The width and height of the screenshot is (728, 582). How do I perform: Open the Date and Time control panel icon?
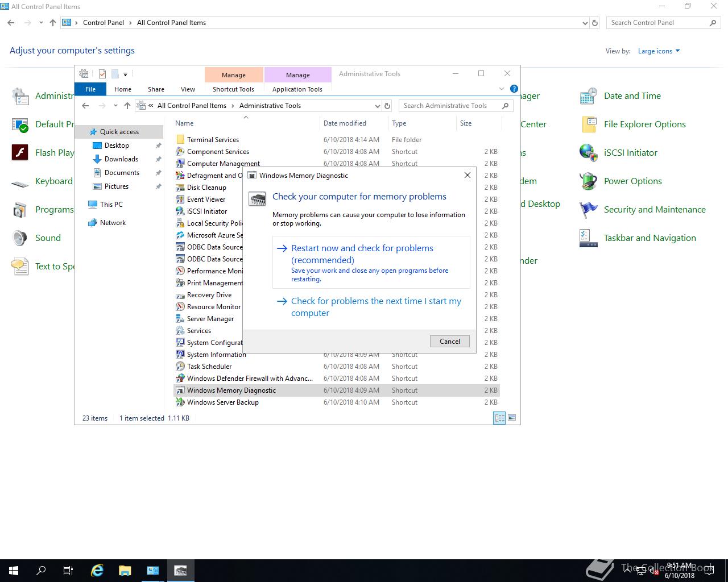click(x=588, y=96)
